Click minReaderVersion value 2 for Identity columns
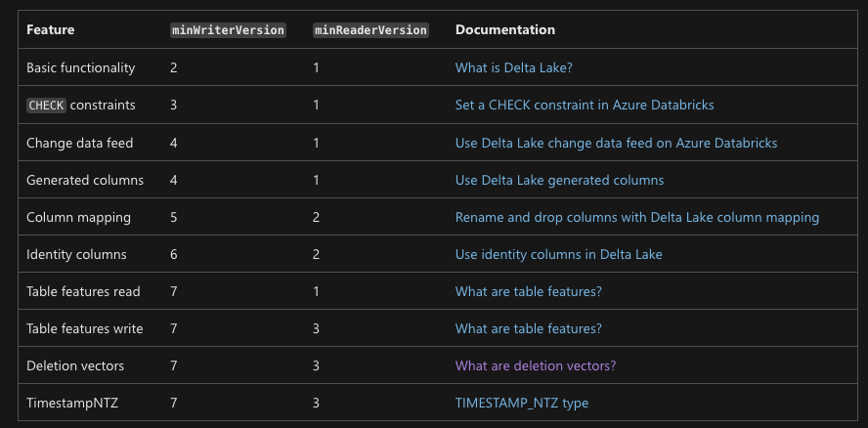Image resolution: width=868 pixels, height=428 pixels. (316, 254)
